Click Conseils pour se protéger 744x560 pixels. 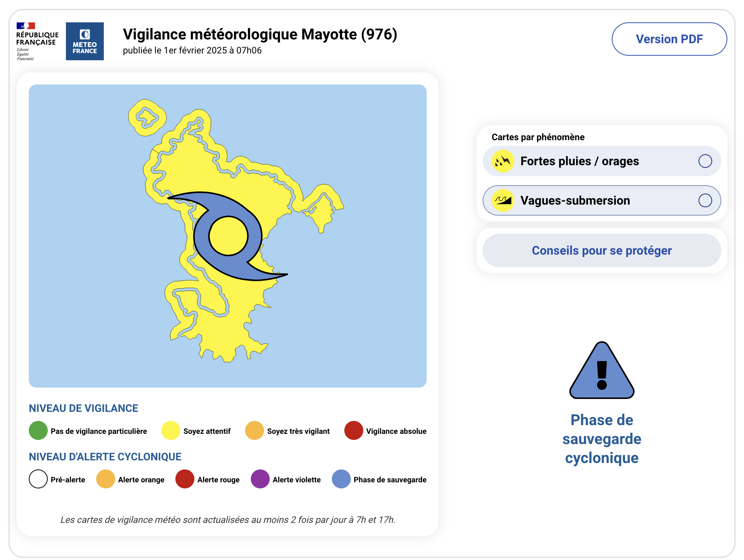(x=601, y=250)
